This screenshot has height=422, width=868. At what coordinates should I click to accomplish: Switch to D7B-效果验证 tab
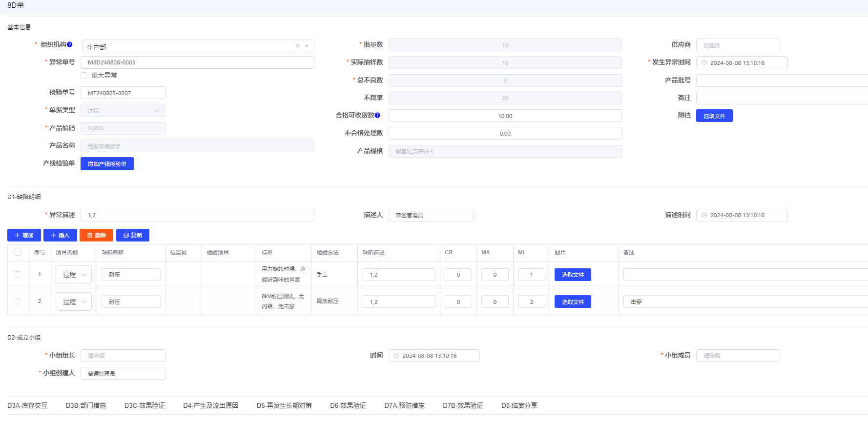[463, 405]
